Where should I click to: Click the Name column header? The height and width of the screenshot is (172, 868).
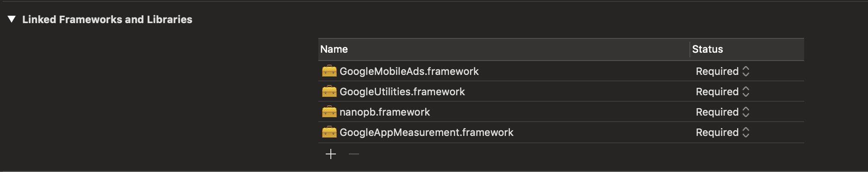pos(504,49)
